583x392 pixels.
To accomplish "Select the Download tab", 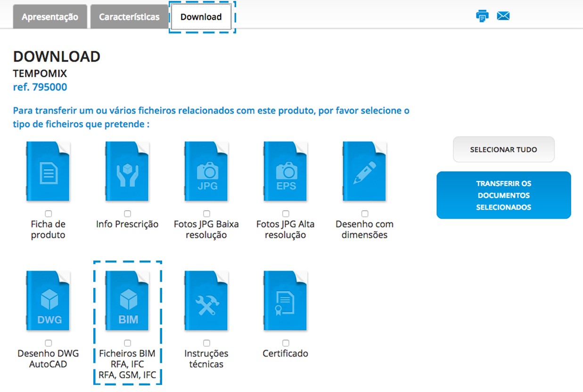I will tap(201, 17).
